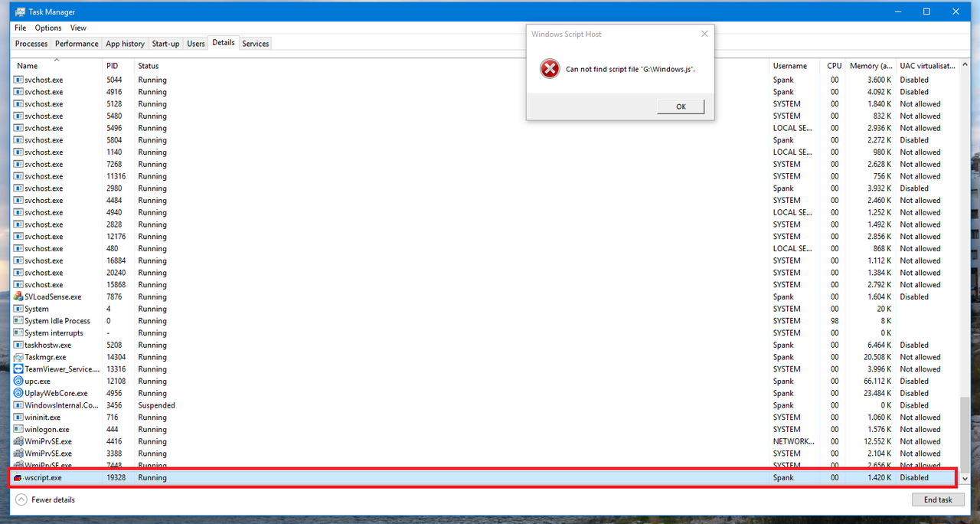The height and width of the screenshot is (524, 980).
Task: Click PID 19328 cell
Action: point(116,477)
